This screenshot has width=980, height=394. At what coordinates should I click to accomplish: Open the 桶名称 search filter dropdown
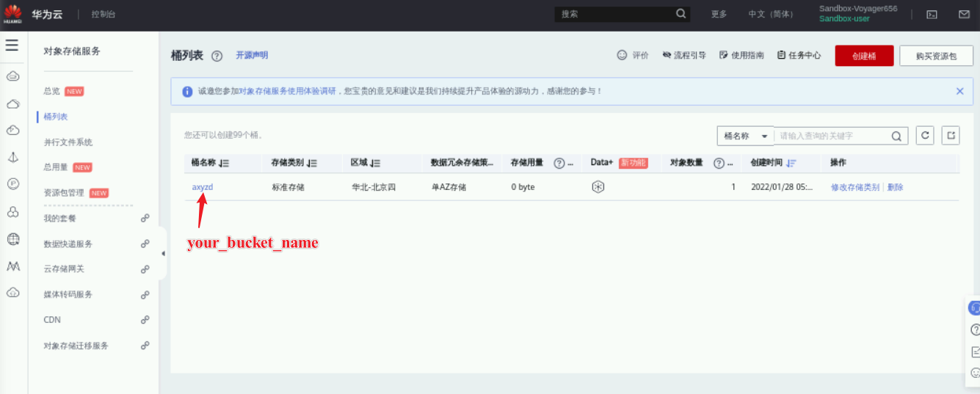point(745,136)
